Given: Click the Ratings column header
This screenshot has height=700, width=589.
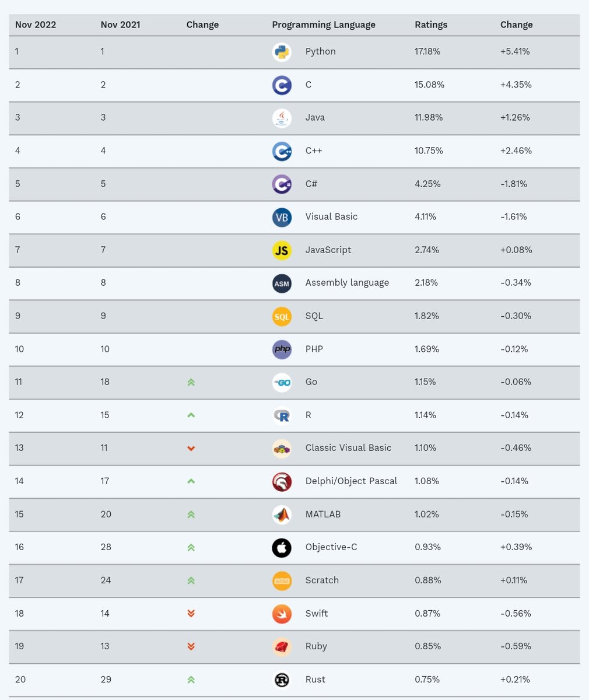Looking at the screenshot, I should (431, 24).
